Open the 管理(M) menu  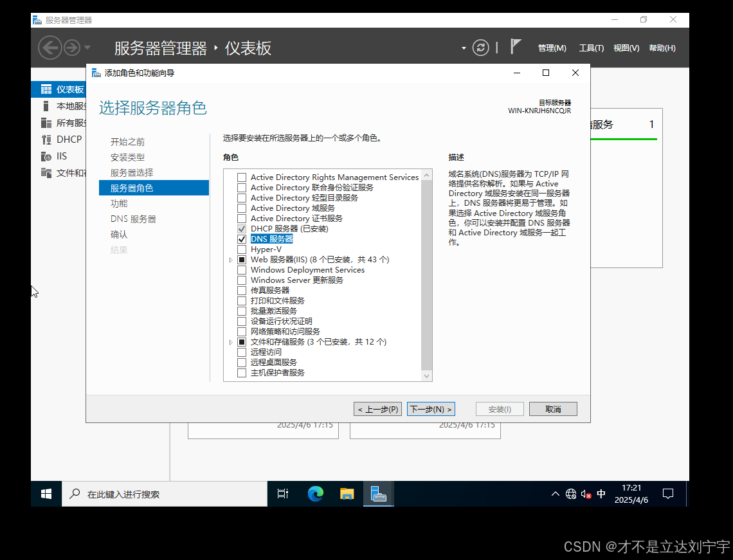(x=552, y=48)
